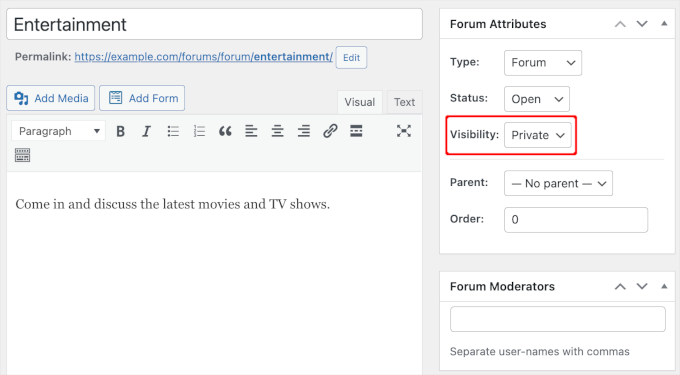Click the 'Separate user-names with commas' hint
This screenshot has width=680, height=375.
point(539,352)
